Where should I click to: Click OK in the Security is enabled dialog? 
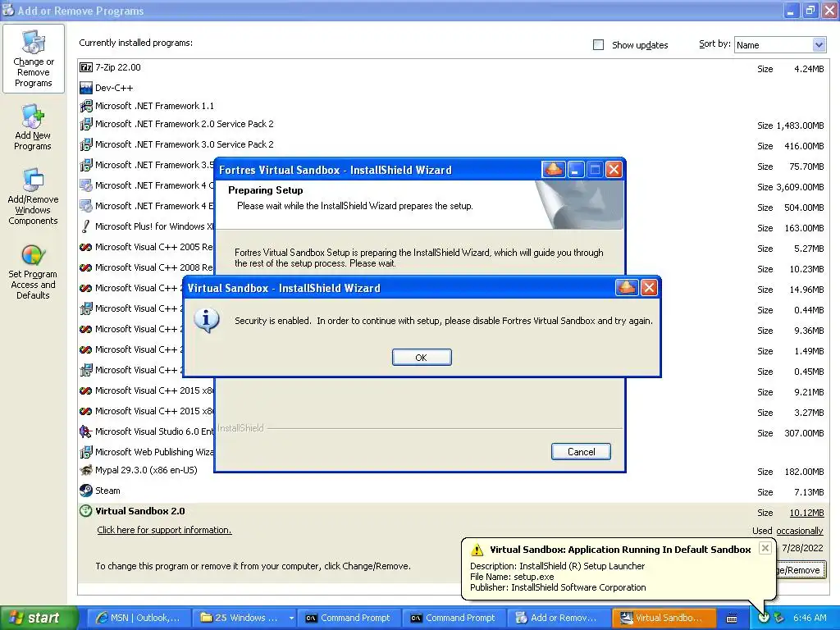422,358
